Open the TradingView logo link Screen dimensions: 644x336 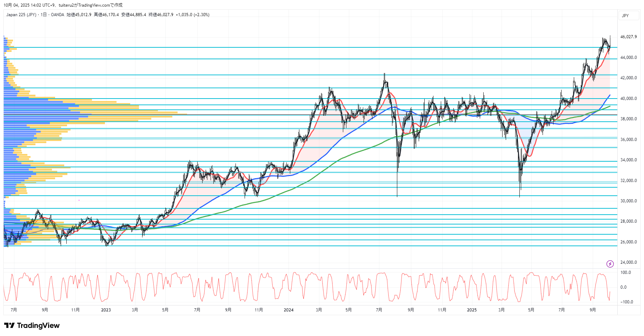click(x=32, y=325)
